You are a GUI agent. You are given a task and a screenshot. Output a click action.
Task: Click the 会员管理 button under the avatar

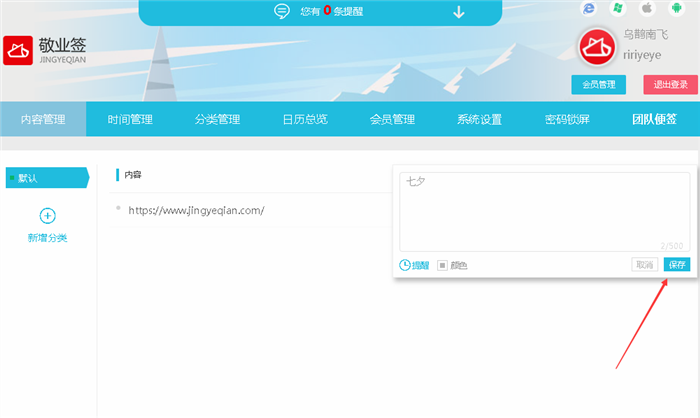(x=598, y=84)
